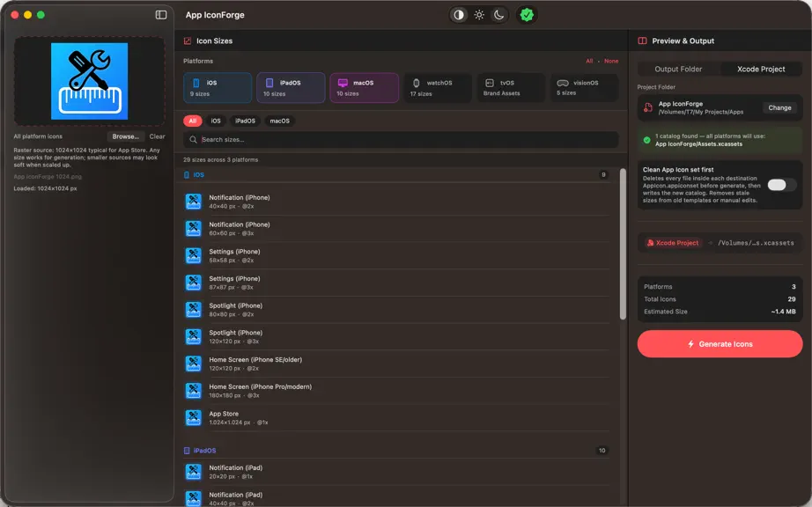Click the Xcode Project destination badge
Viewport: 812px width, 507px height.
(x=673, y=243)
